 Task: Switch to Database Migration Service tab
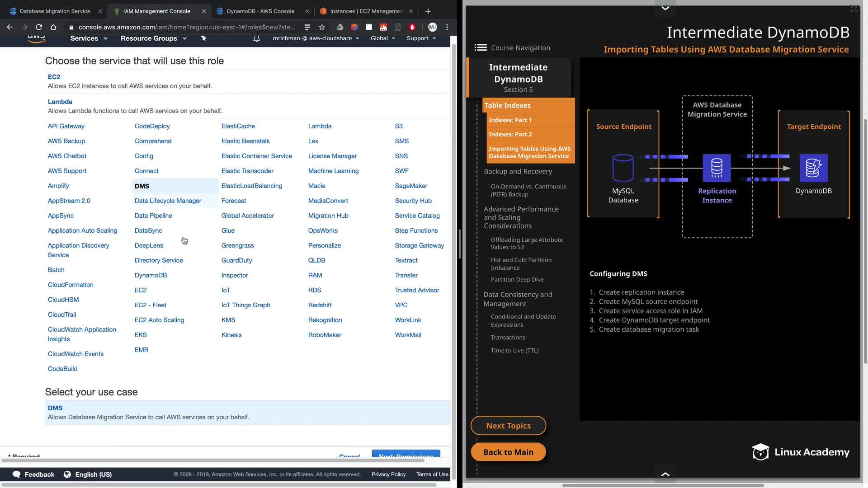(x=55, y=11)
